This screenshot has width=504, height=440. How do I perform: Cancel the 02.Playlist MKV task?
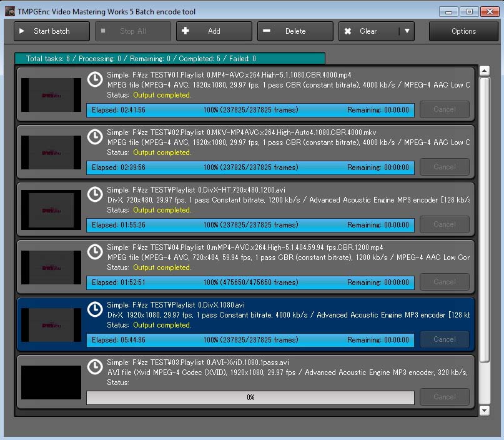[x=445, y=167]
